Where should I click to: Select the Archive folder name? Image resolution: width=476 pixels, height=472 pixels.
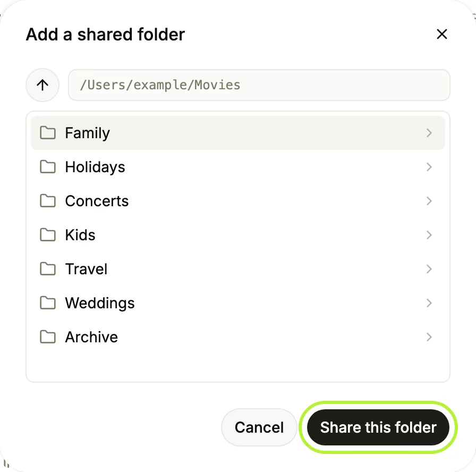click(91, 337)
